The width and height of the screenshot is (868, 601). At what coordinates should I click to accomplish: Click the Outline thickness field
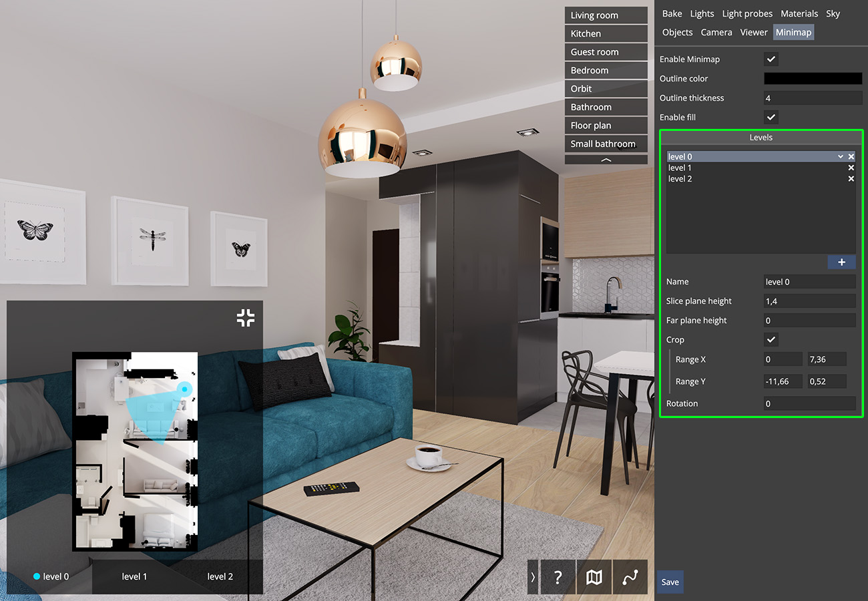click(813, 98)
